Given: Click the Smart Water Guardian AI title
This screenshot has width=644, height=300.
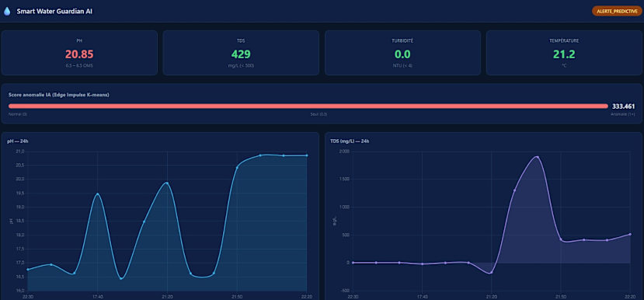Looking at the screenshot, I should tap(54, 12).
